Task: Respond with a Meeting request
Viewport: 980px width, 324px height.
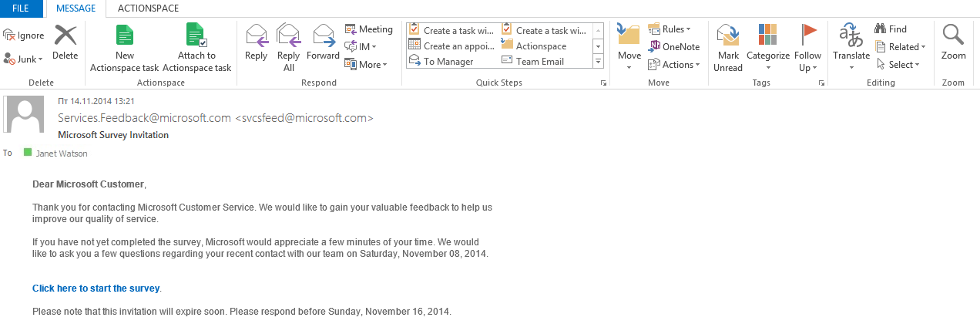Action: 369,29
